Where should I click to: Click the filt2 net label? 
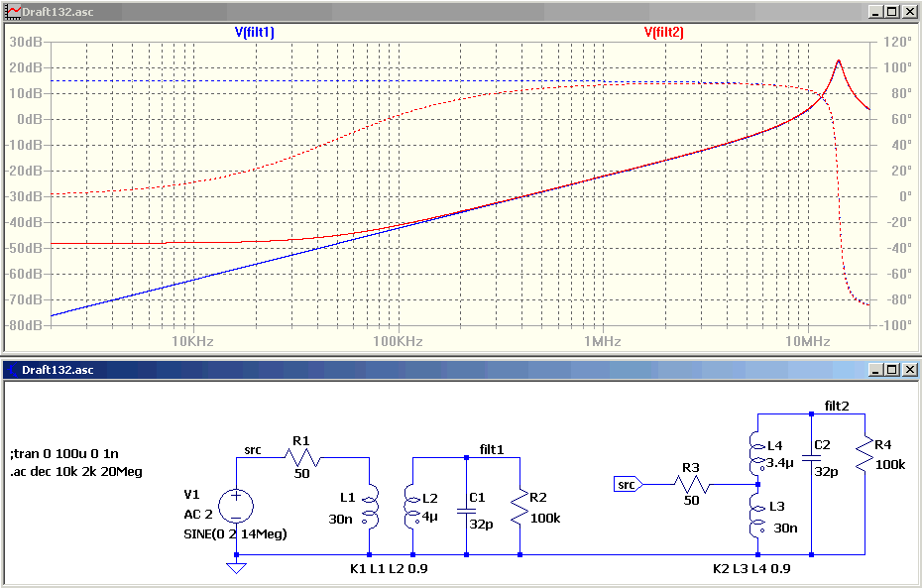tap(837, 406)
